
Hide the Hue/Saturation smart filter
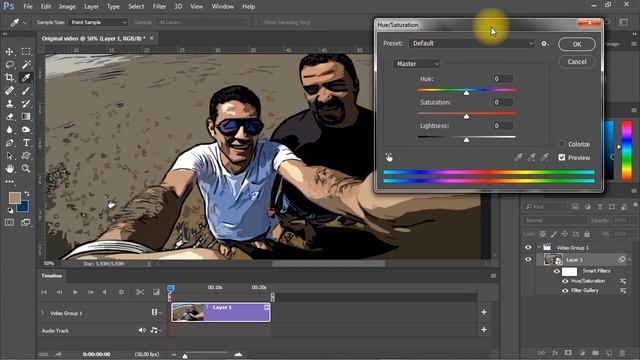pos(565,281)
